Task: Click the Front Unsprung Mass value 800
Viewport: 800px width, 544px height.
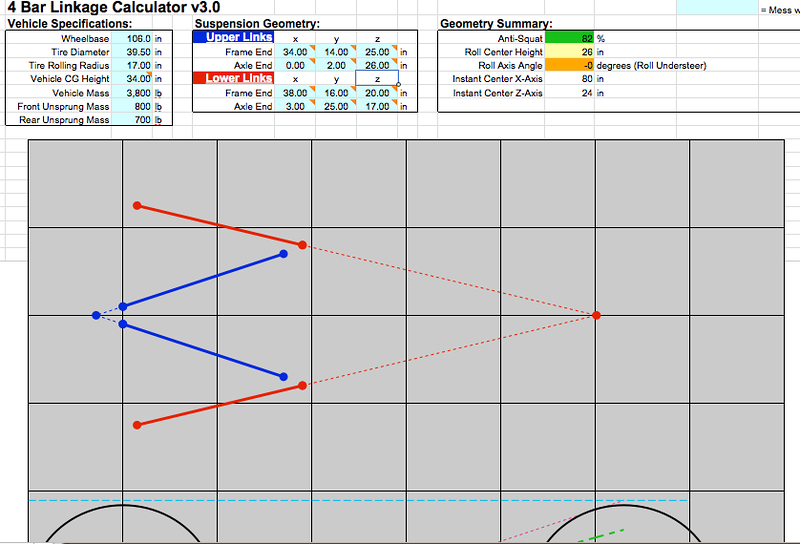Action: (132, 106)
